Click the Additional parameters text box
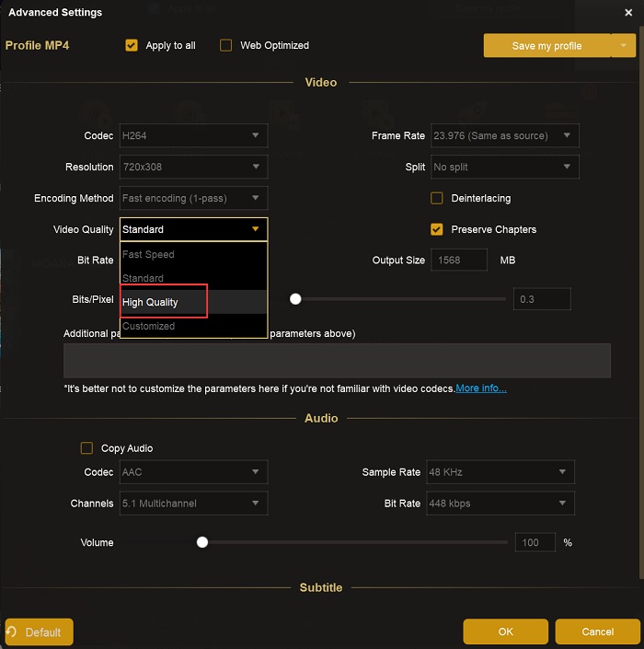The width and height of the screenshot is (644, 649). tap(337, 361)
